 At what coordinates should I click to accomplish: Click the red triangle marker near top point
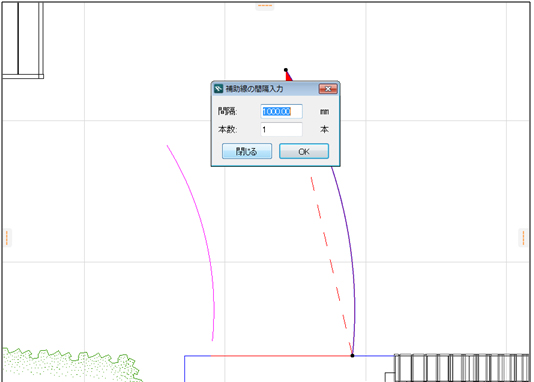(288, 77)
